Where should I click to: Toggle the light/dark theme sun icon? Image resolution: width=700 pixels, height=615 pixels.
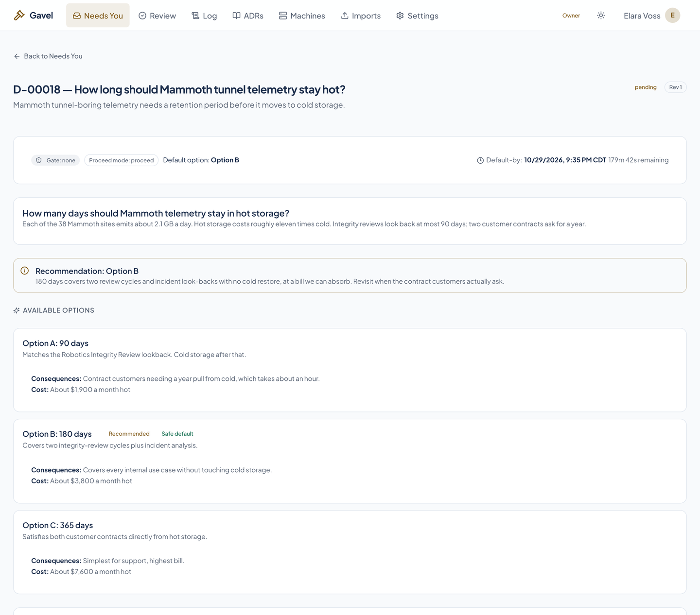pos(601,16)
